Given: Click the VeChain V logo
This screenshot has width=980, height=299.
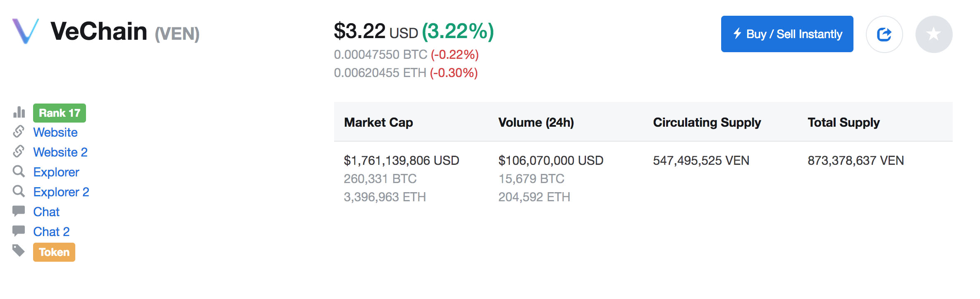Looking at the screenshot, I should [x=26, y=31].
